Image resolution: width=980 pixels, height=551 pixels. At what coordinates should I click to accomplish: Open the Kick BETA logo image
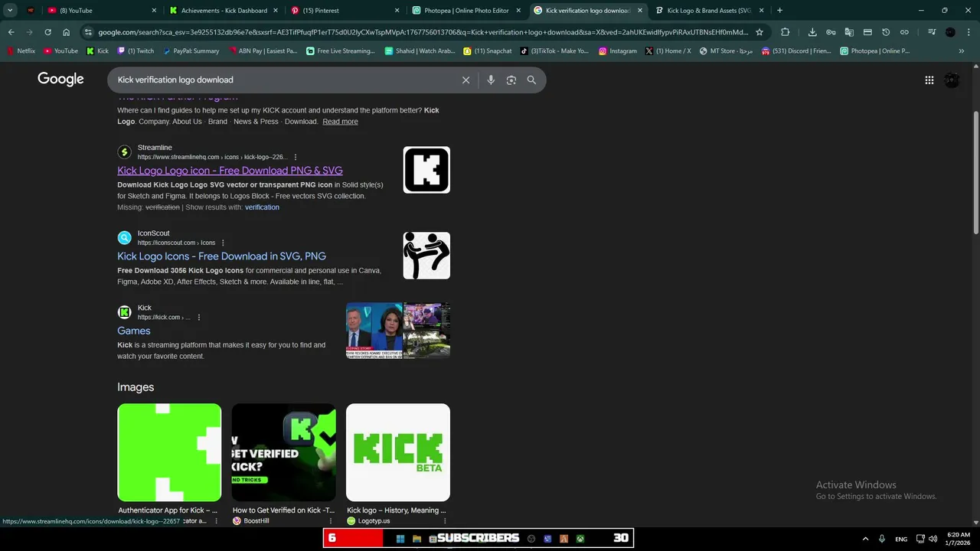point(398,452)
